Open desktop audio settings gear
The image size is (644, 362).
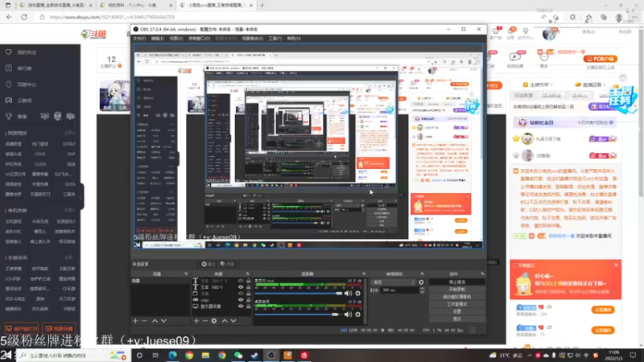pyautogui.click(x=357, y=315)
